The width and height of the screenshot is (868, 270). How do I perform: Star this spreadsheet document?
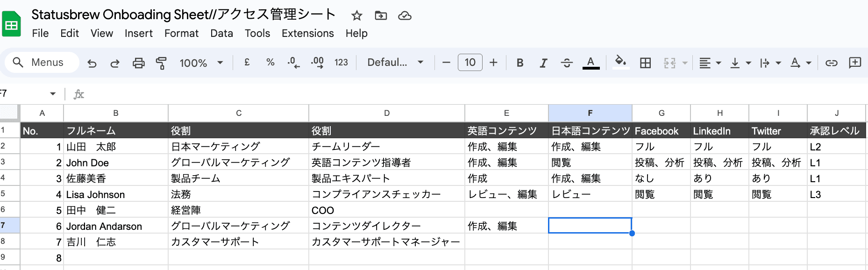[357, 16]
